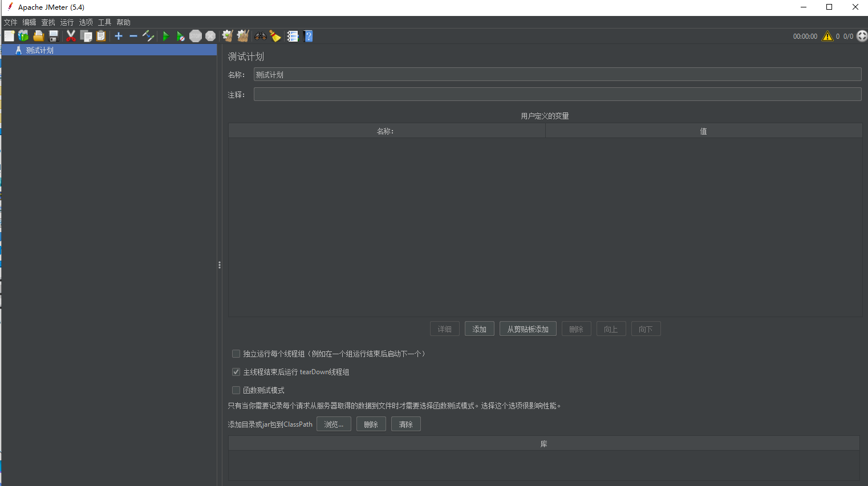This screenshot has width=868, height=486.
Task: Click the thread status icon at top right
Action: [862, 35]
